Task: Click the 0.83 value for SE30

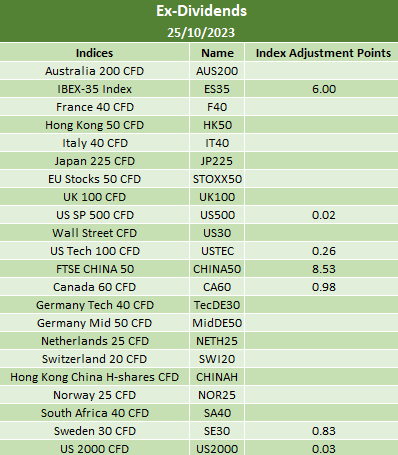Action: tap(324, 431)
